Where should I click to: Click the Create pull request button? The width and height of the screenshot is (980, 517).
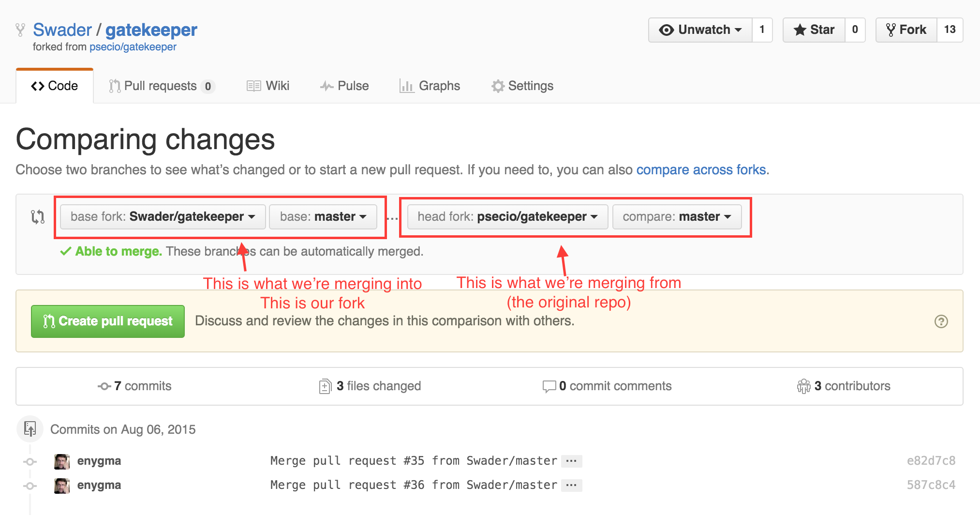108,321
